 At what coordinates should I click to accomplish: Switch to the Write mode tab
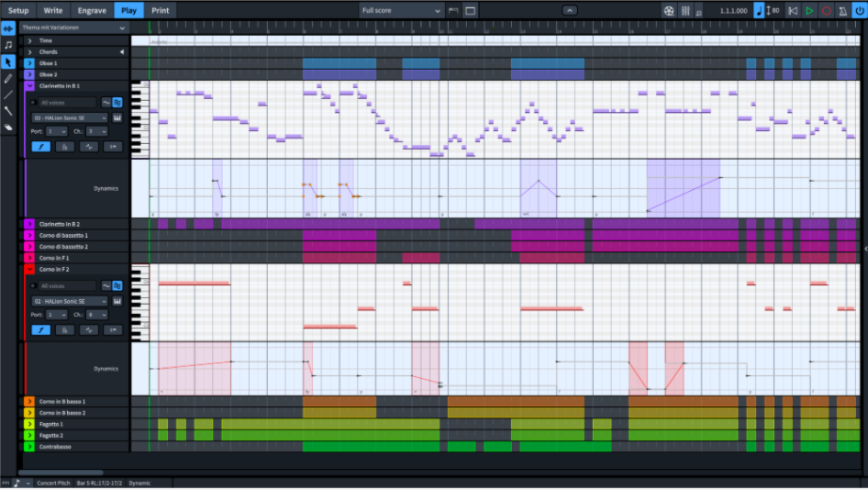coord(53,11)
